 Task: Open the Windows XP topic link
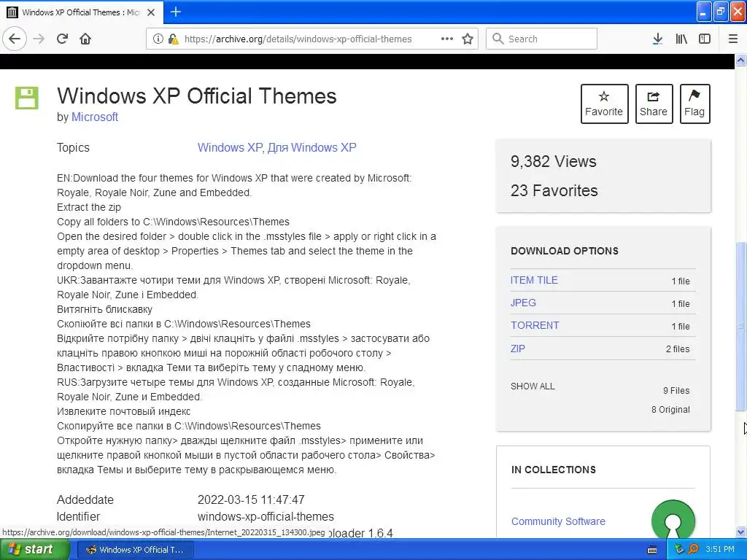[229, 147]
